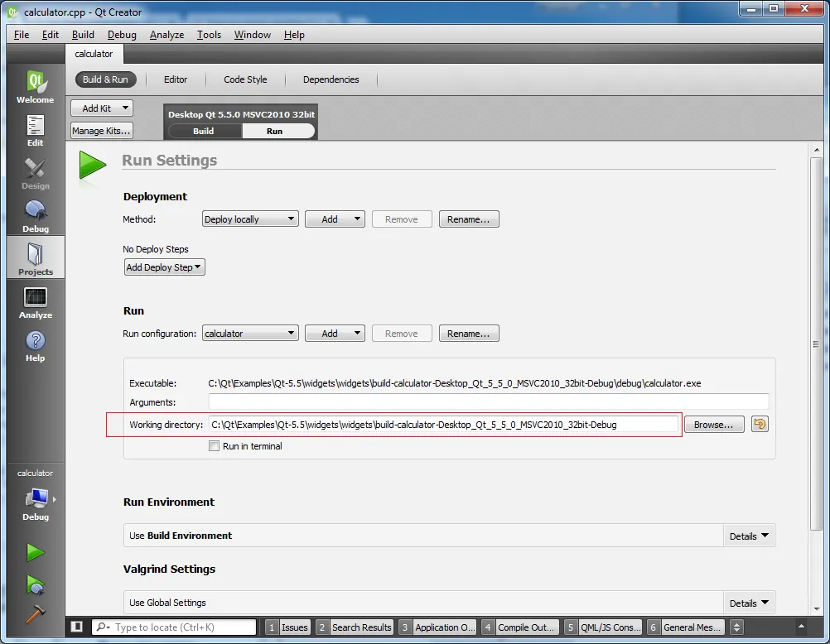Switch to Debug mode in the sidebar
Viewport: 830px width, 644px height.
click(x=35, y=217)
